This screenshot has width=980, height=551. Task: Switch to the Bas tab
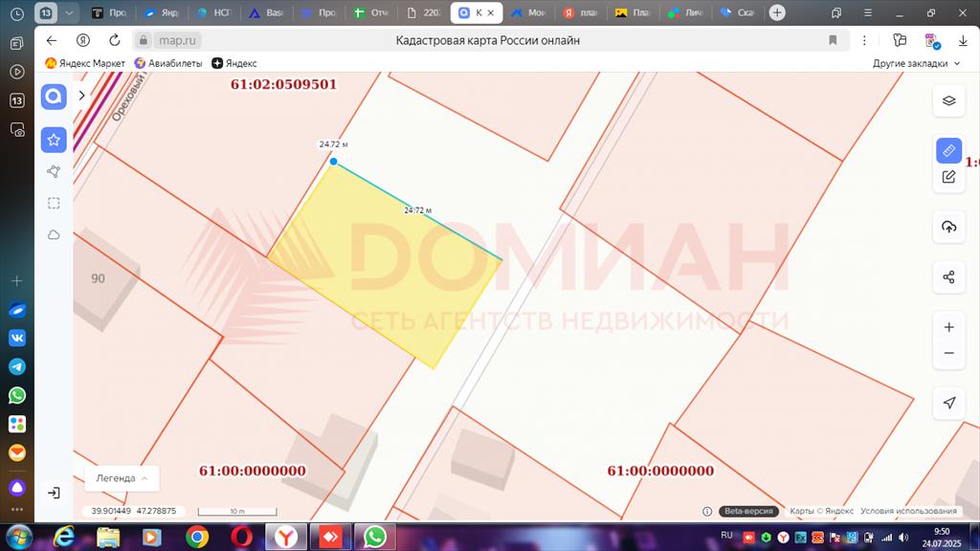266,12
